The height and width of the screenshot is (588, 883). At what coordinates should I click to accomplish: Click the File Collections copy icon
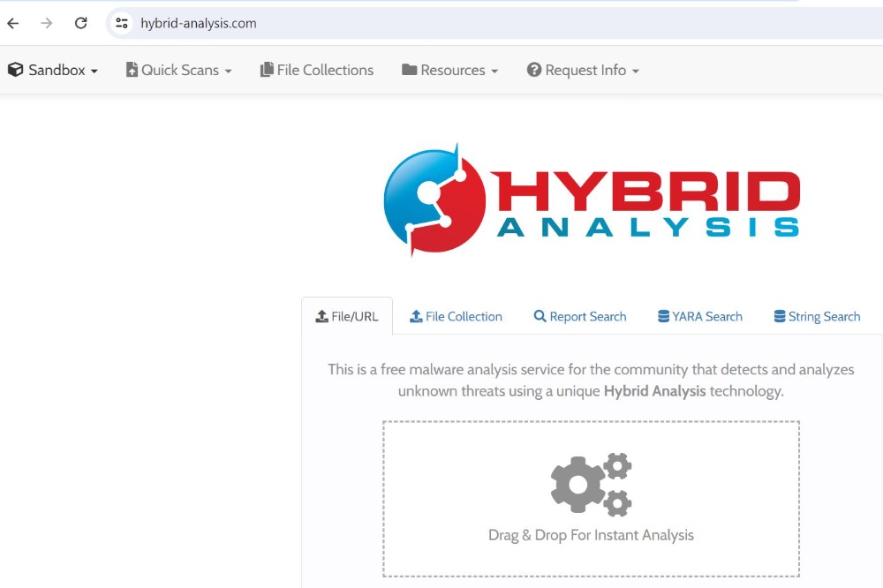coord(267,70)
